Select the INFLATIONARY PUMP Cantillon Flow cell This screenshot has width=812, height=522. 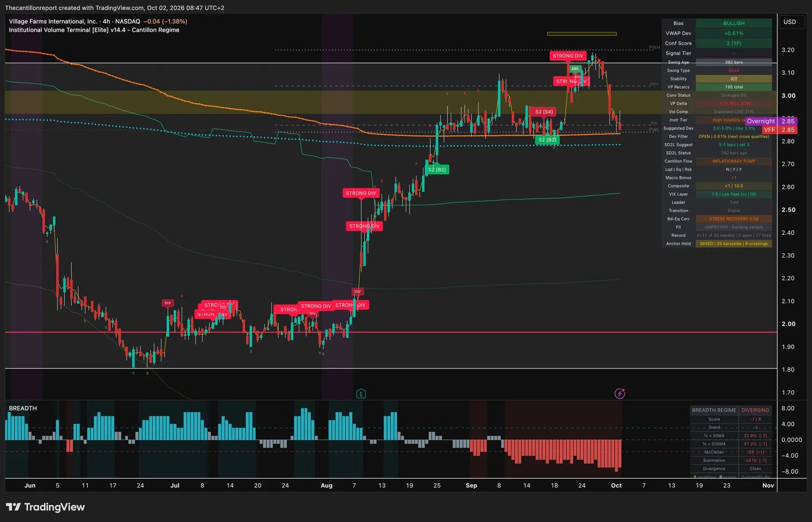(x=734, y=161)
